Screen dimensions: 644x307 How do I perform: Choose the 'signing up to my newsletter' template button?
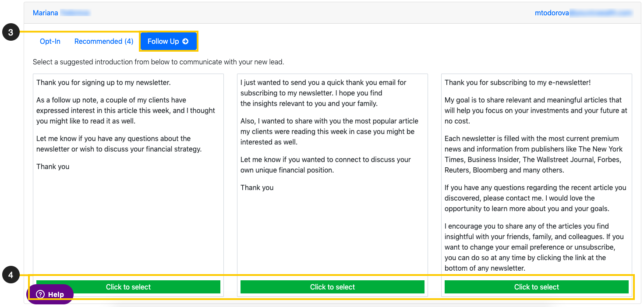[x=128, y=287]
